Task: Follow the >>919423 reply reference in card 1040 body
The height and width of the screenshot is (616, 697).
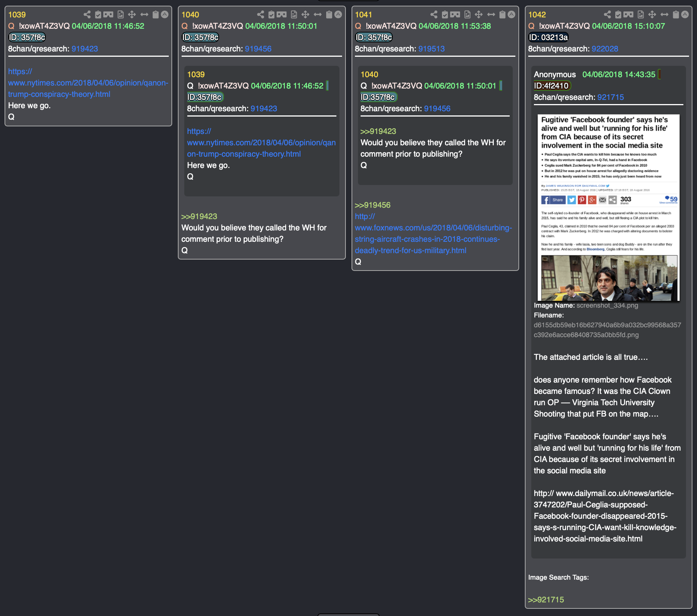Action: [x=199, y=216]
